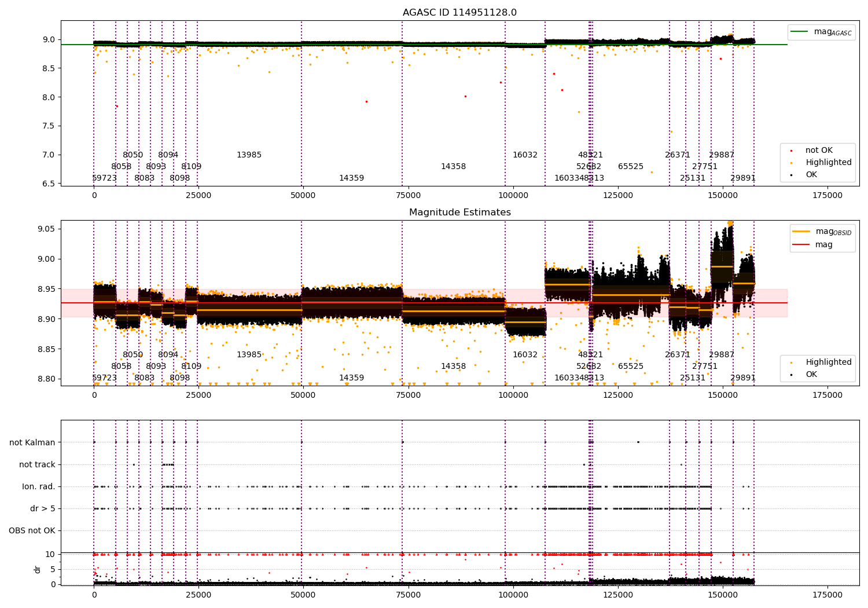Click the 'not Kalman' row label
The width and height of the screenshot is (868, 608).
(32, 442)
